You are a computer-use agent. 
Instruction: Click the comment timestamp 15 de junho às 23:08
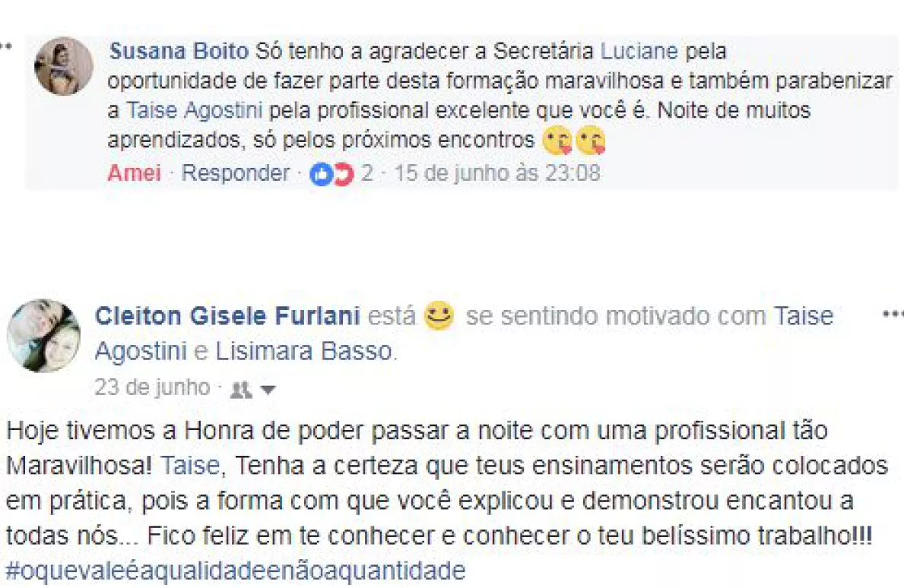[496, 173]
